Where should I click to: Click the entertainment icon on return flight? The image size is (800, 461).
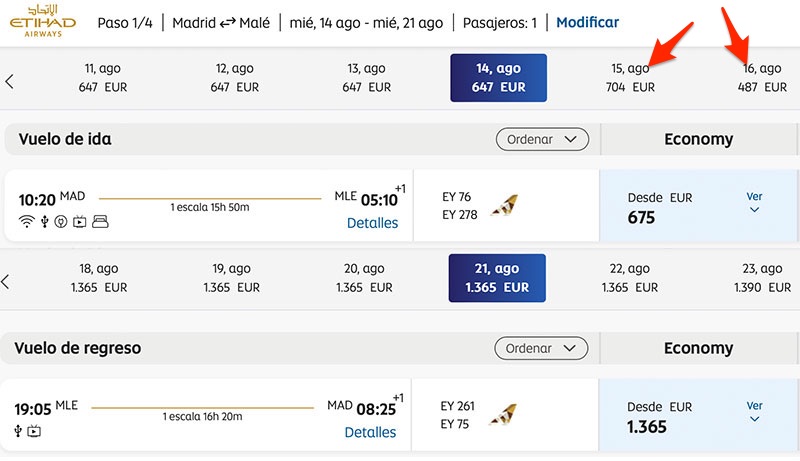click(34, 431)
